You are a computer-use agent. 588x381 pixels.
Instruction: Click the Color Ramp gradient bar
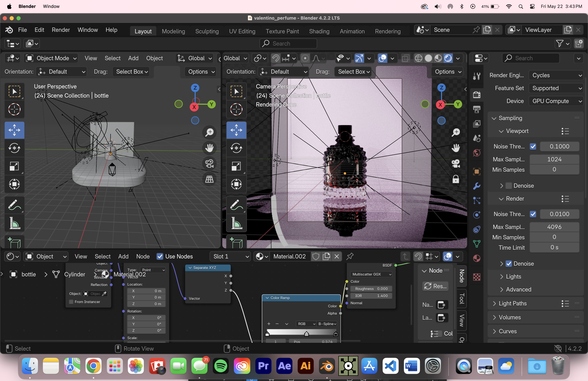coord(301,332)
